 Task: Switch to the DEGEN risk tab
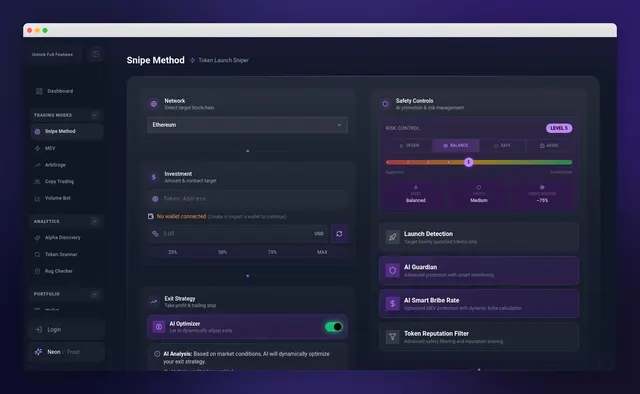pos(409,145)
